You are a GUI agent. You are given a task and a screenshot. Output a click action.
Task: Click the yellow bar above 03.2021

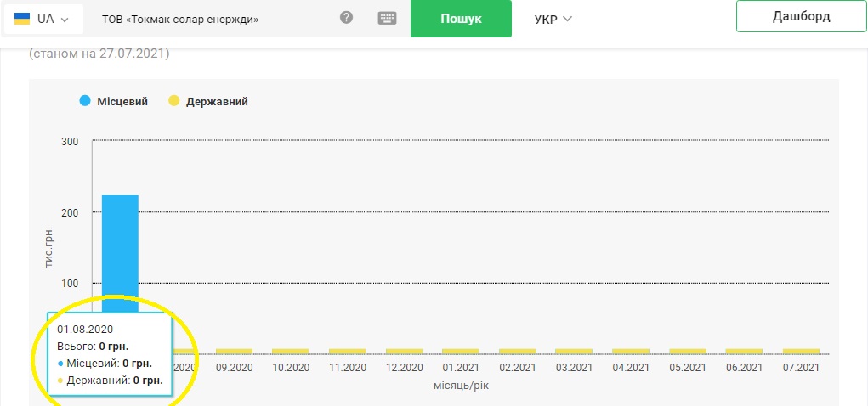click(574, 351)
